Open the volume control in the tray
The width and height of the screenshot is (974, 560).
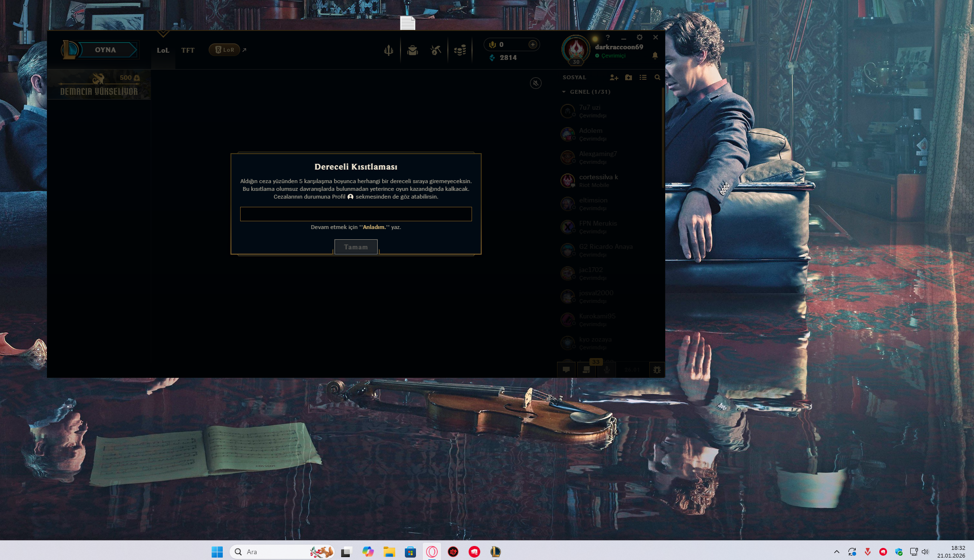pos(925,552)
